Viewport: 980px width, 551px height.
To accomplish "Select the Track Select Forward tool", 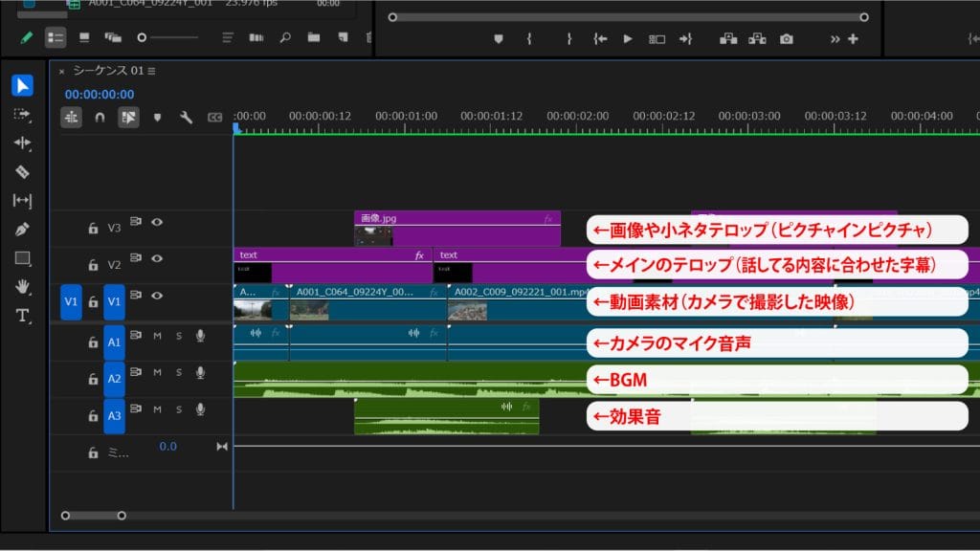I will pos(23,114).
